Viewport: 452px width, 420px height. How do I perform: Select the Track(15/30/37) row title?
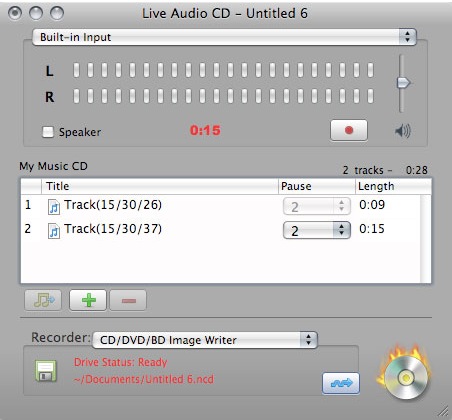[113, 229]
